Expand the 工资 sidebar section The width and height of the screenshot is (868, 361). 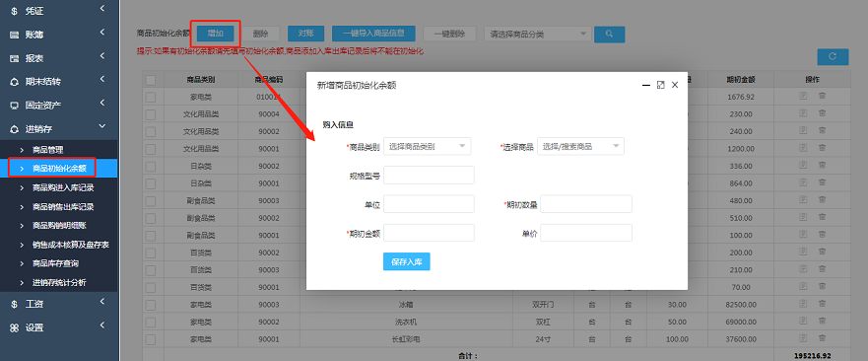(59, 304)
